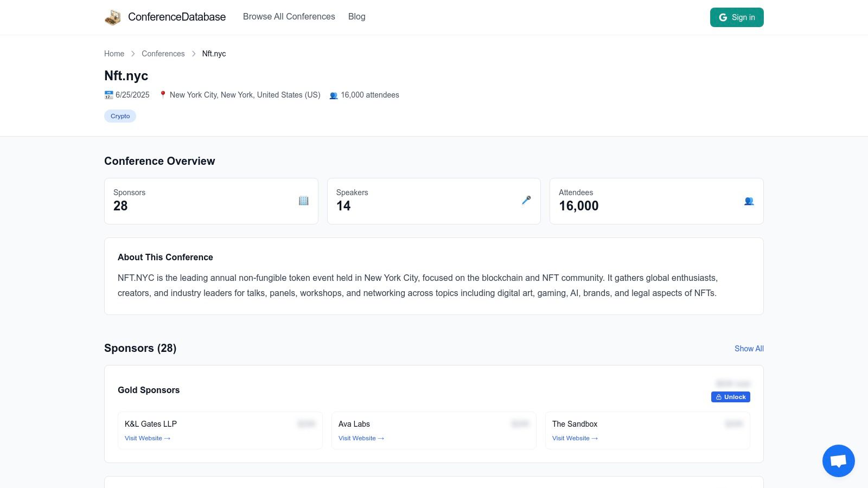Select the Crypto category tag
The image size is (868, 488).
coord(120,116)
